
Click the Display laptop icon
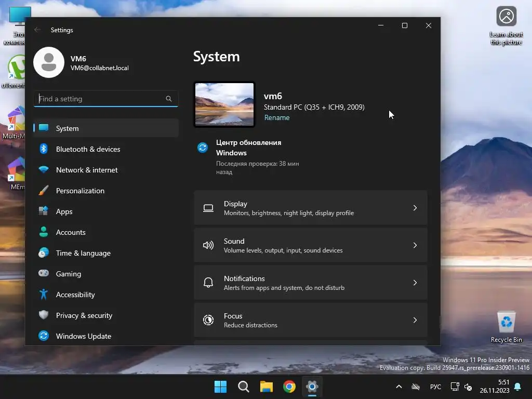(x=208, y=208)
